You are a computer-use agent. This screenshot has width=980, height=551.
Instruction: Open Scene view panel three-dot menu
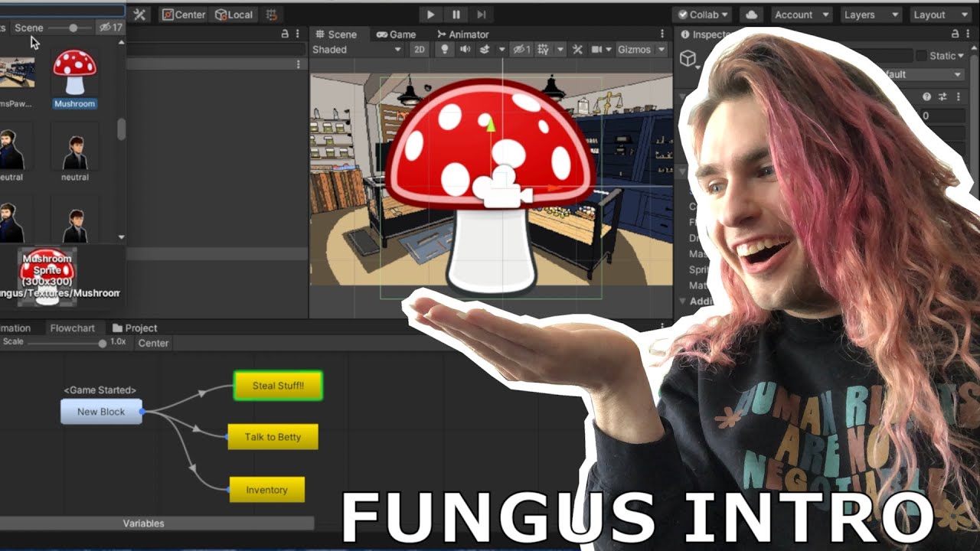[662, 34]
